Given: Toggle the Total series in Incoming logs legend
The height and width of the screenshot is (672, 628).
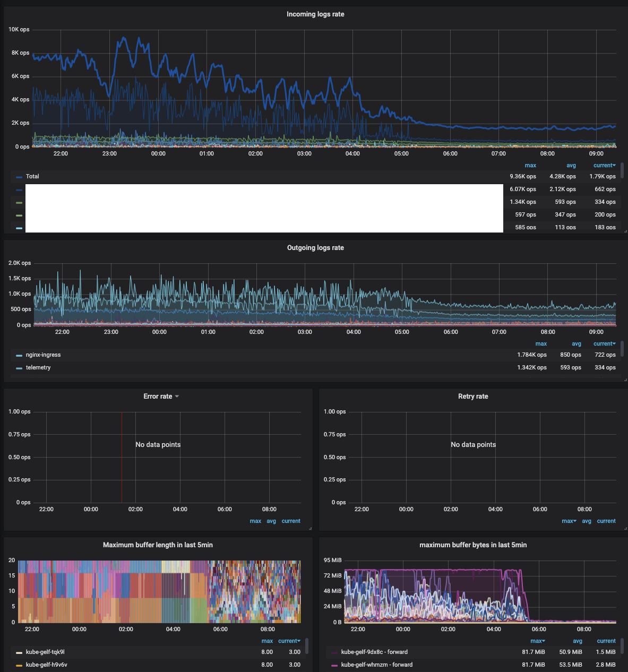Looking at the screenshot, I should pyautogui.click(x=33, y=176).
